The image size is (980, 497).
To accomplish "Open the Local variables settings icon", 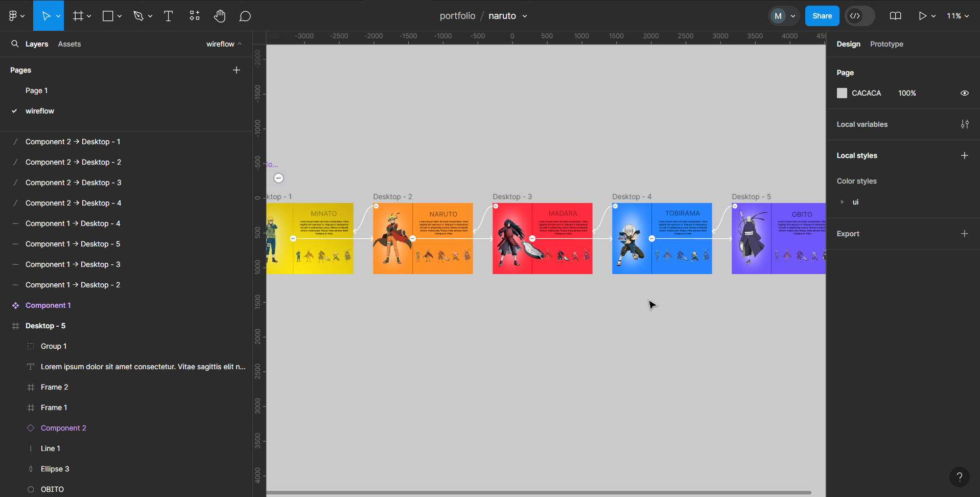I will [965, 124].
